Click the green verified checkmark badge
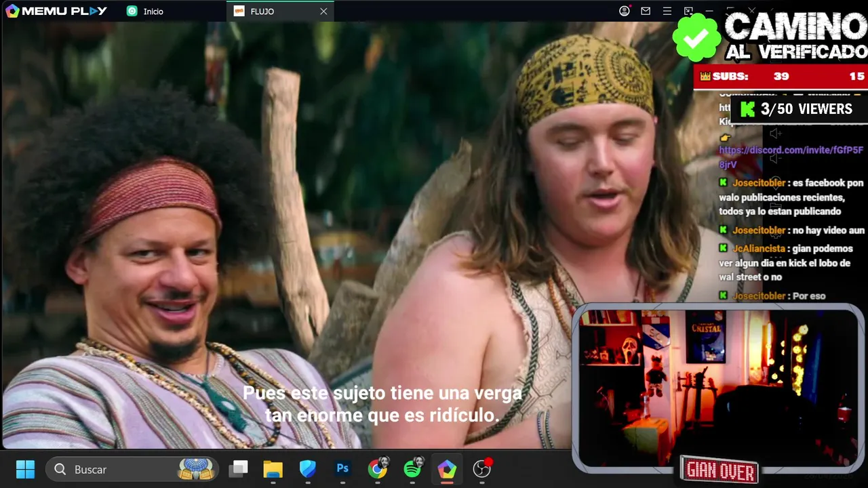 pyautogui.click(x=696, y=38)
